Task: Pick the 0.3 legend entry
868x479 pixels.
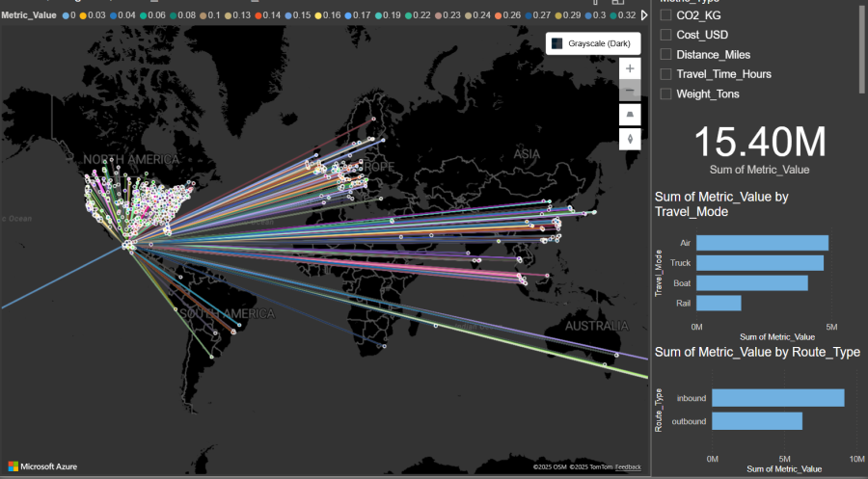Action: (x=595, y=15)
